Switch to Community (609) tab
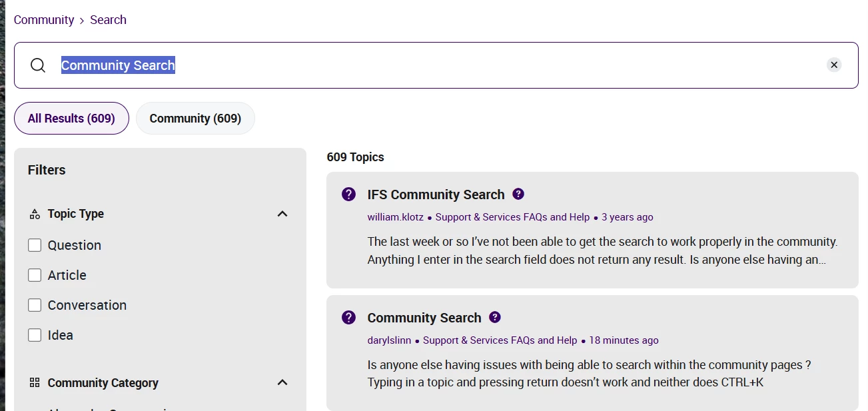The height and width of the screenshot is (411, 868). 195,119
